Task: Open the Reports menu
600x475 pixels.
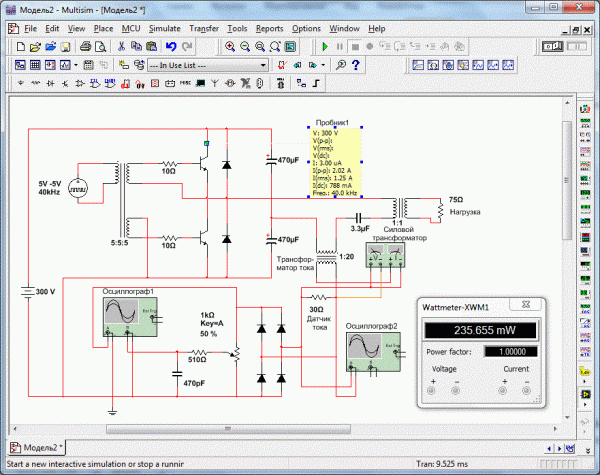Action: pyautogui.click(x=270, y=29)
